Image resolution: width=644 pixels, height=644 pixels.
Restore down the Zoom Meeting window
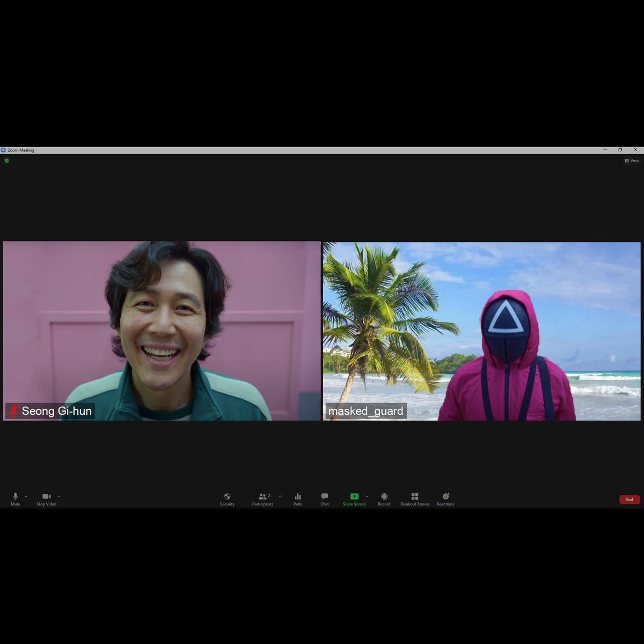(x=620, y=150)
